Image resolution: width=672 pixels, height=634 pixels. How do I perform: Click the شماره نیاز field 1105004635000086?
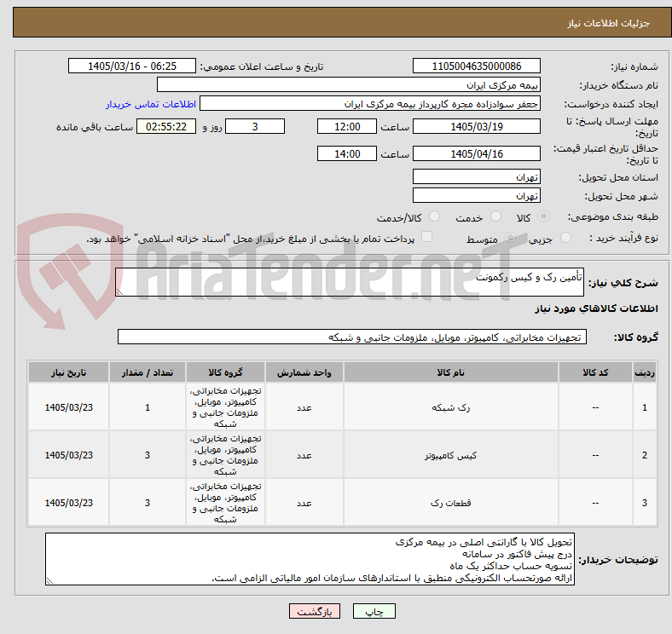click(477, 66)
